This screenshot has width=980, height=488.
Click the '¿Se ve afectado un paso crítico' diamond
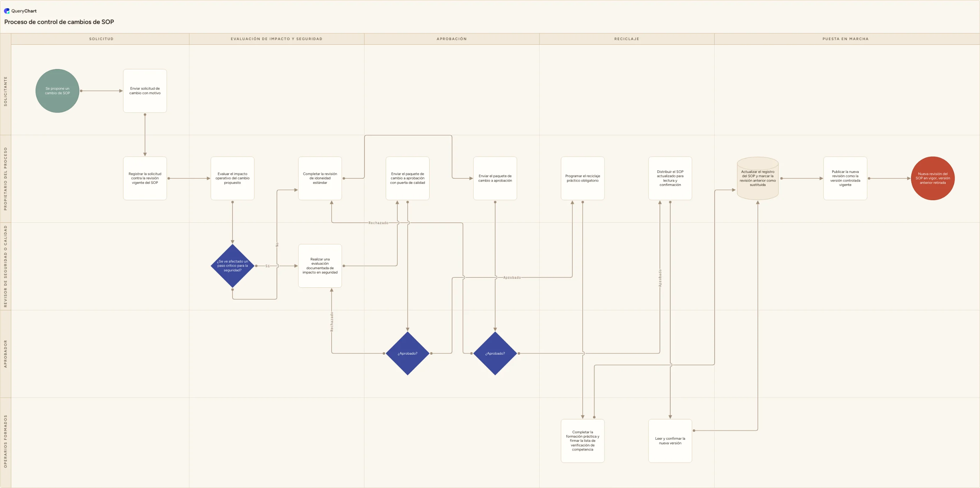pos(232,266)
